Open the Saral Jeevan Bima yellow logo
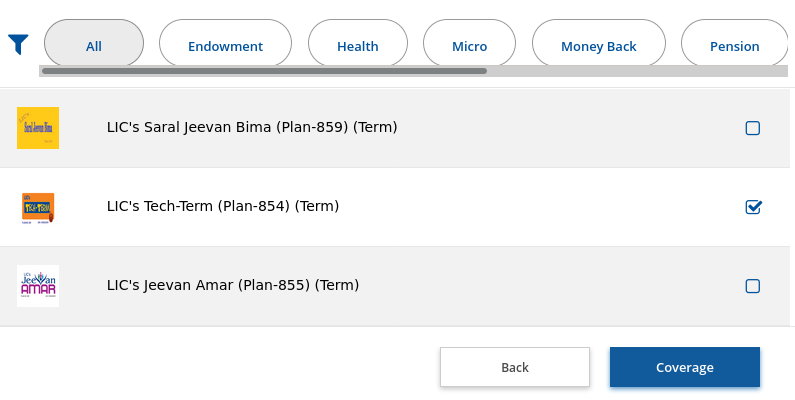 38,128
